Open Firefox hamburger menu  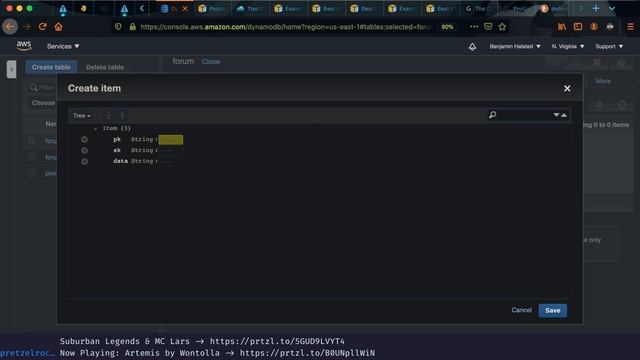pos(630,27)
